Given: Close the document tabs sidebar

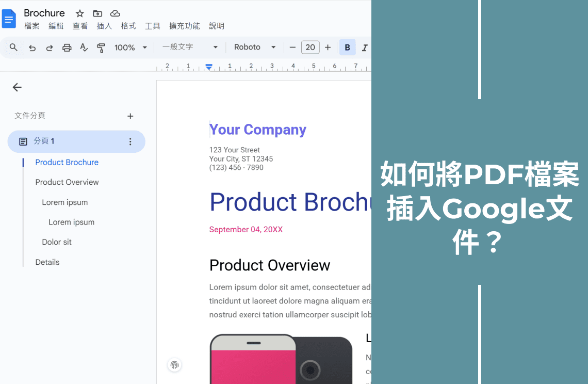Looking at the screenshot, I should [17, 87].
